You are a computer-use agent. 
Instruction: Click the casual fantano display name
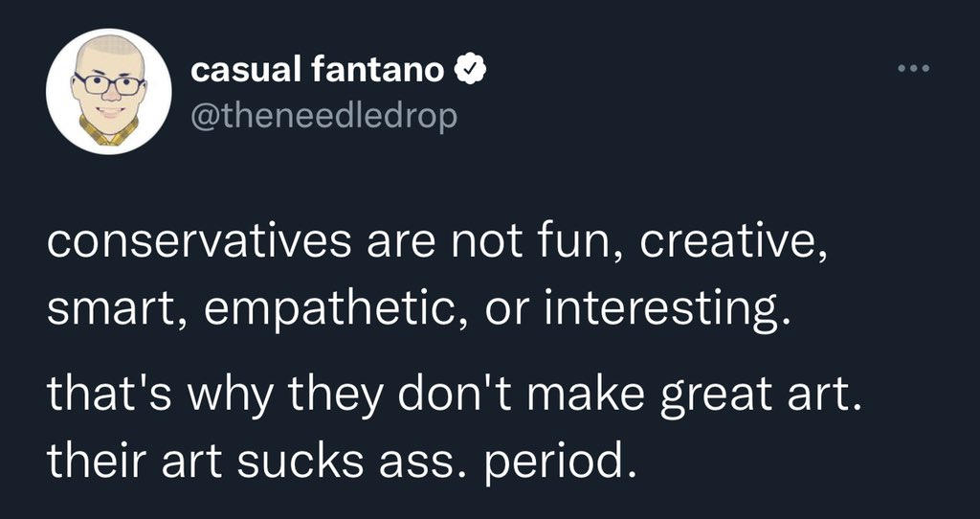click(x=318, y=69)
